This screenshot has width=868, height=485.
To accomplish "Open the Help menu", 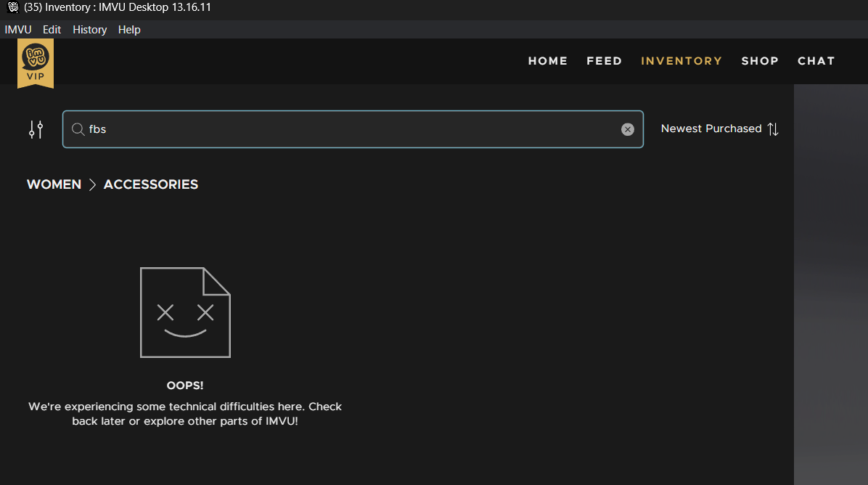I will (x=129, y=29).
